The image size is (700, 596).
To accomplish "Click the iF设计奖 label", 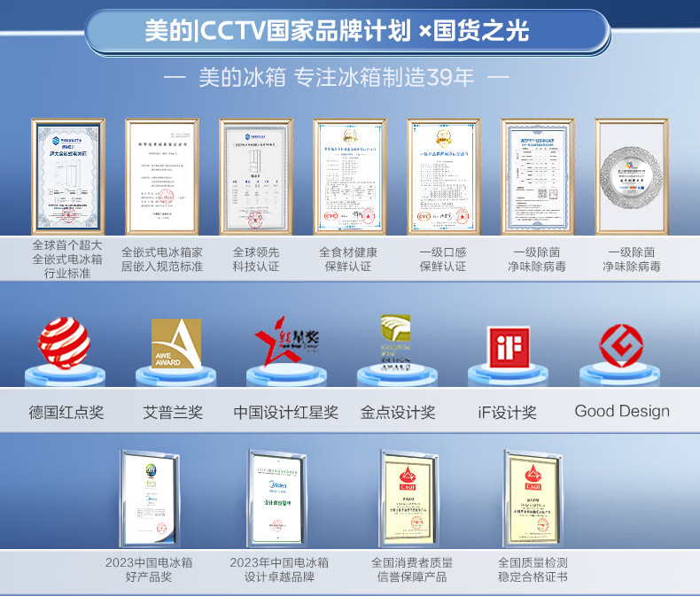I will [507, 412].
